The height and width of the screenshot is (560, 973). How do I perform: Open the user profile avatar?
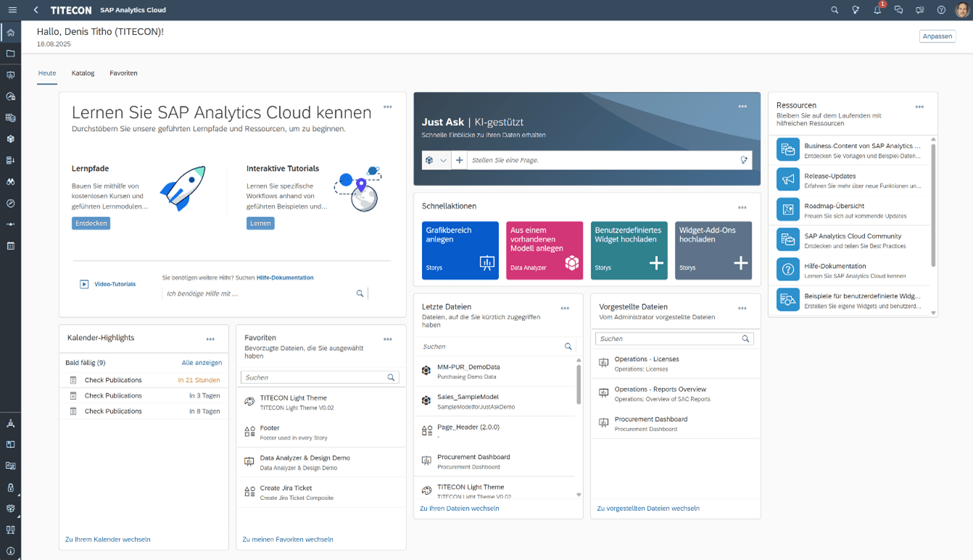point(962,10)
